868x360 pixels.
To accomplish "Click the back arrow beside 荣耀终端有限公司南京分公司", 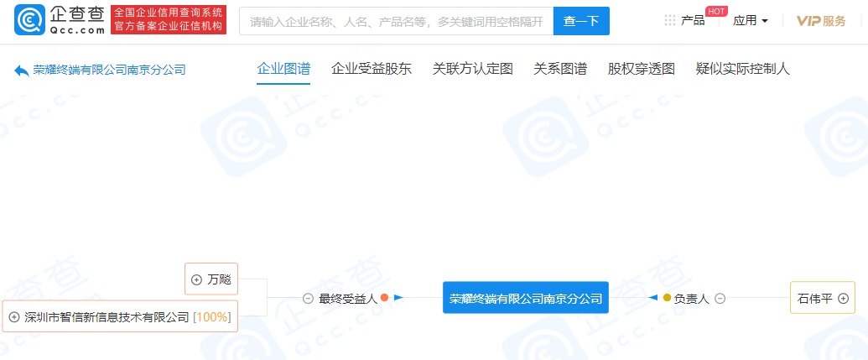I will coord(22,70).
